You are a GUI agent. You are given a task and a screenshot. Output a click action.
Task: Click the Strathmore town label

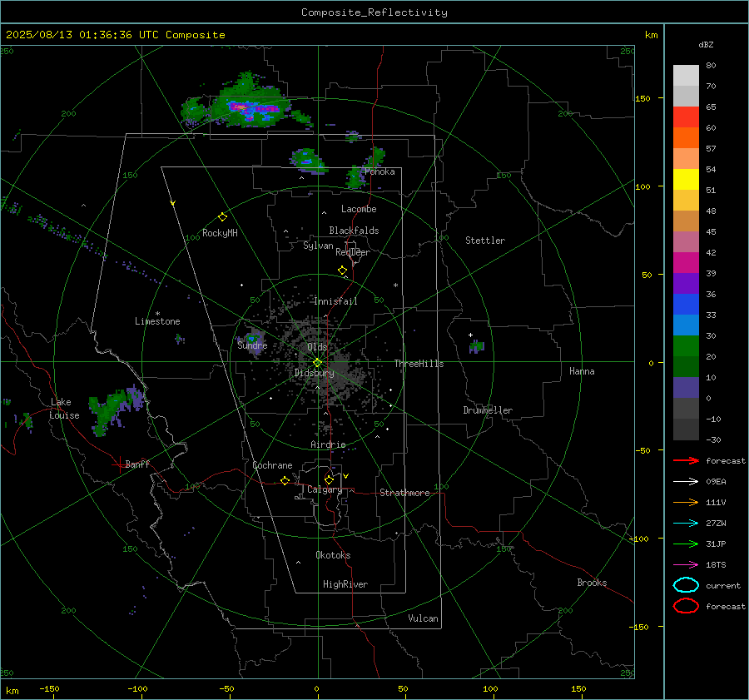point(404,493)
